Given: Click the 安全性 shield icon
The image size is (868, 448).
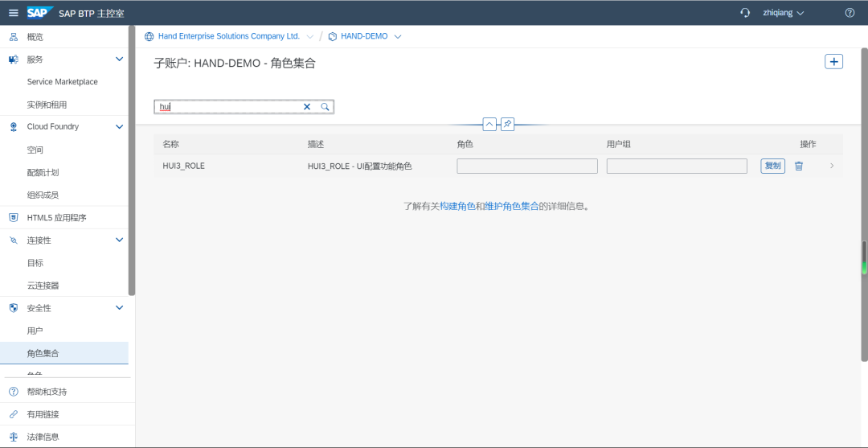Looking at the screenshot, I should point(14,308).
